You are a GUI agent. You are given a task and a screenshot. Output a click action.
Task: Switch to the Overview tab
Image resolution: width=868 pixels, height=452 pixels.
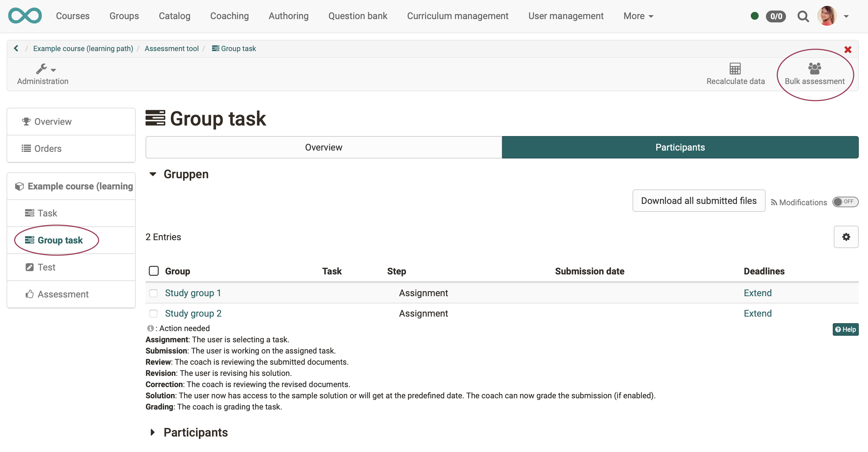click(x=323, y=147)
